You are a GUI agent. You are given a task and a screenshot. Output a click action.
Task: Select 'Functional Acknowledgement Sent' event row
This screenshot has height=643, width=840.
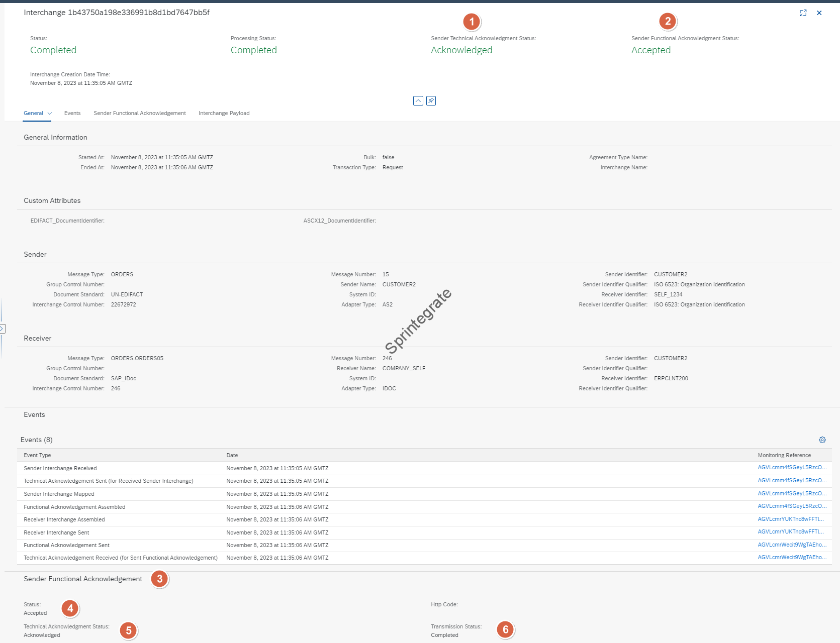tap(424, 546)
